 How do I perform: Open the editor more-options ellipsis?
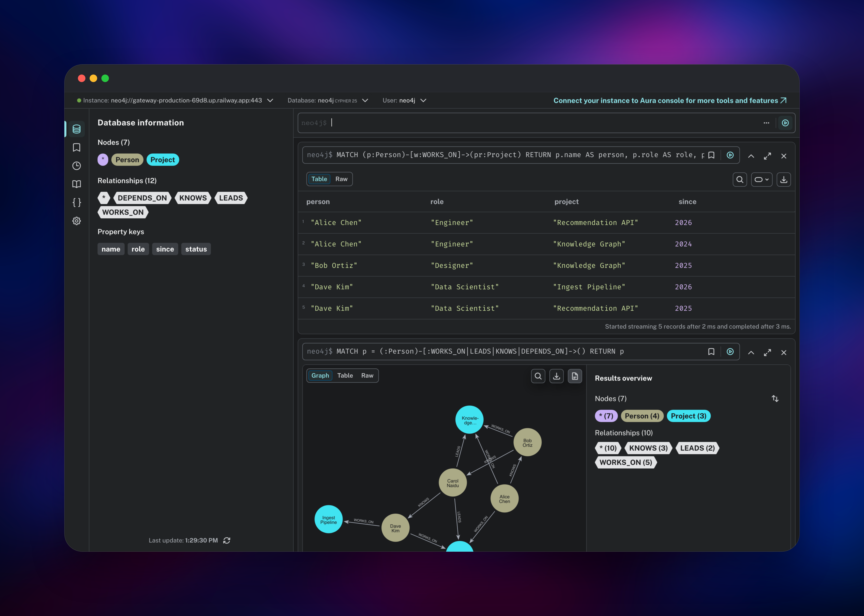(766, 123)
